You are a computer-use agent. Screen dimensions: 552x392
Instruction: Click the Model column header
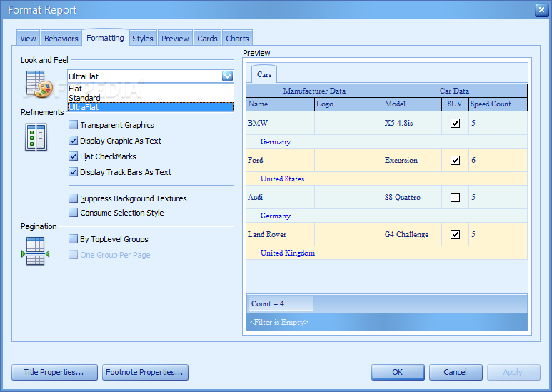tap(412, 104)
